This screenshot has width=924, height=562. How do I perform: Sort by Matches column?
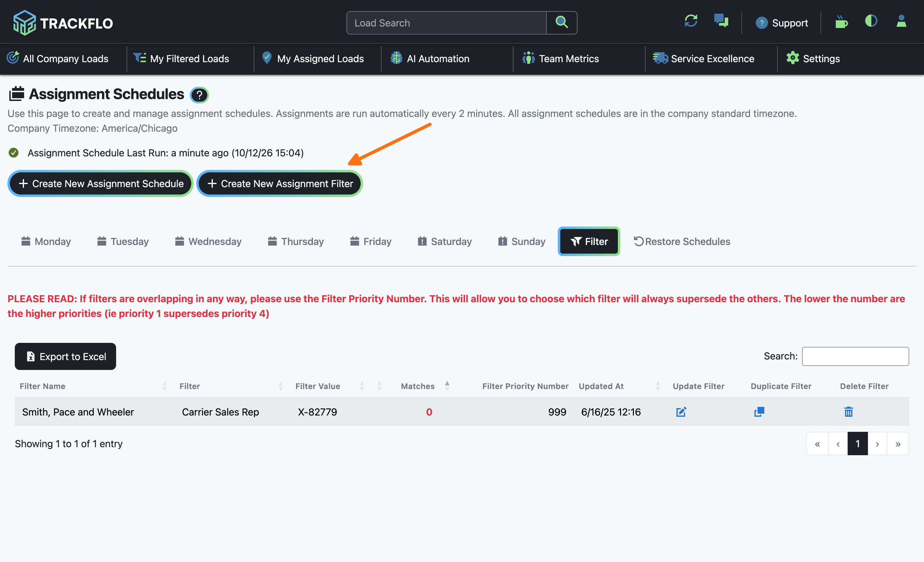(x=424, y=386)
